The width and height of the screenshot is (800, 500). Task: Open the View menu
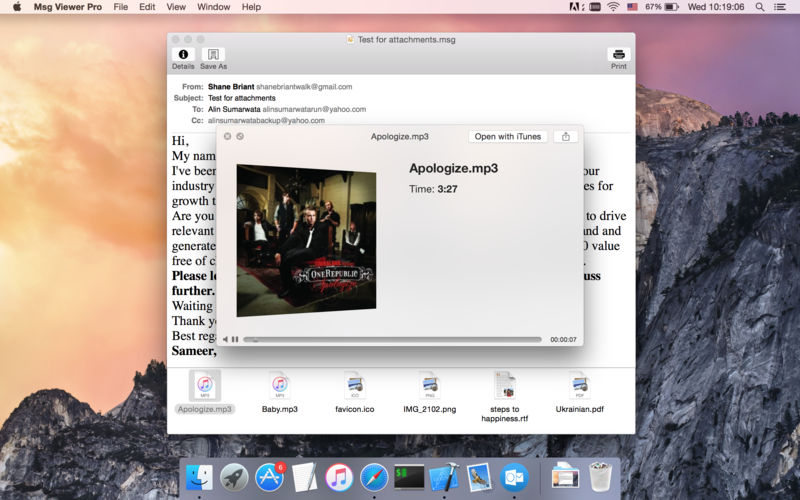pos(176,7)
